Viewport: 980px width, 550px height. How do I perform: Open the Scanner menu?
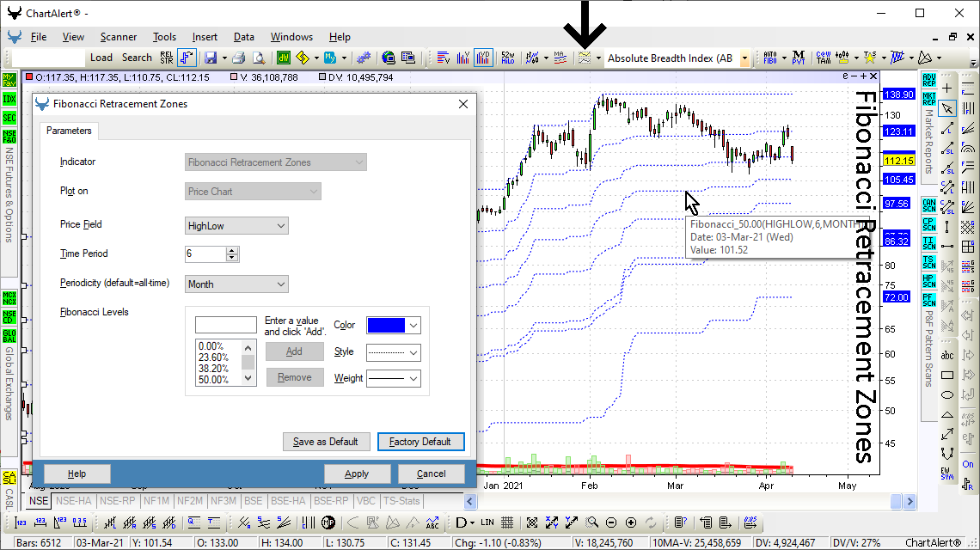click(118, 37)
